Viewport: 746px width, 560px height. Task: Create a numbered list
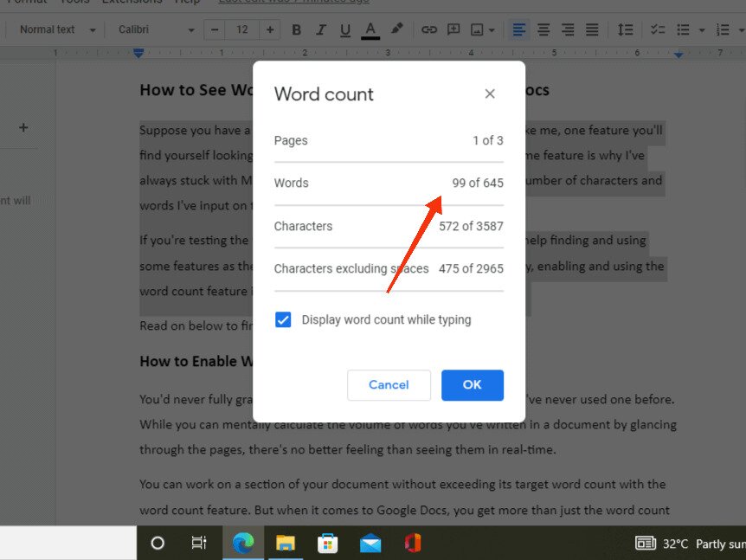click(x=723, y=30)
